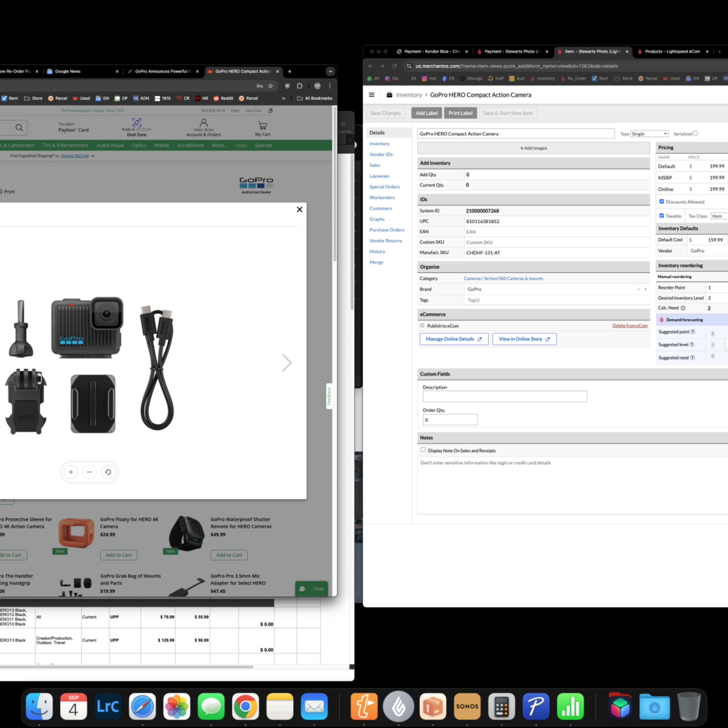Click the Manufact. SKU field
This screenshot has width=728, height=728.
(x=557, y=253)
